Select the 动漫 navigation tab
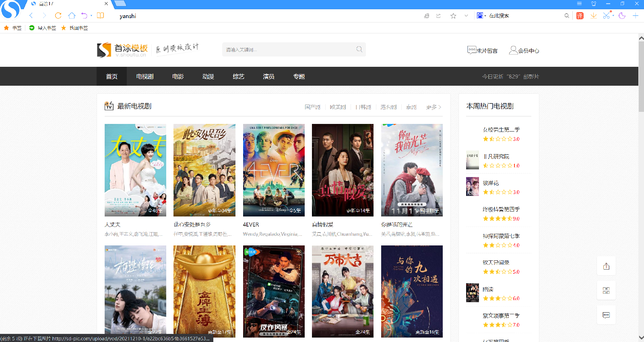The width and height of the screenshot is (644, 342). click(x=208, y=76)
